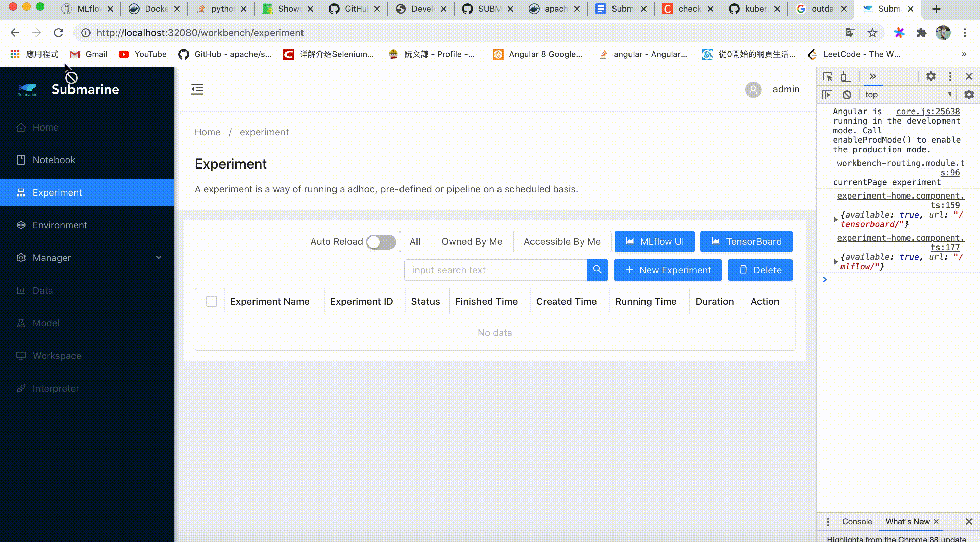The width and height of the screenshot is (980, 542).
Task: Expand the tensorboard object in console
Action: [836, 220]
